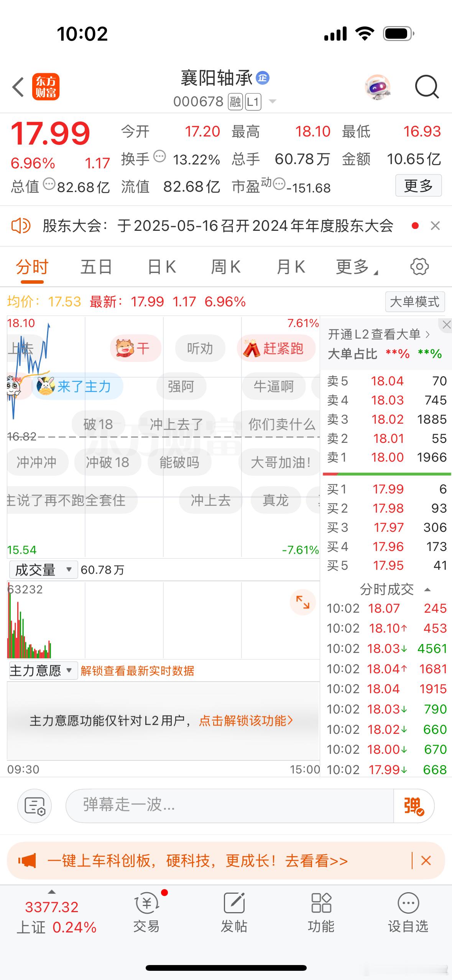
Task: Open the 主力意愿 indicator dropdown
Action: coord(43,671)
